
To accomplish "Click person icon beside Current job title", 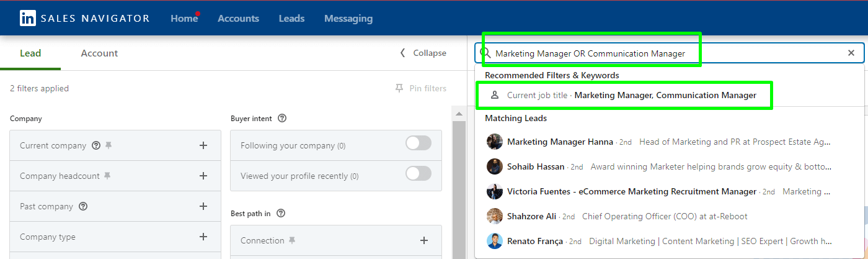I will (x=495, y=95).
